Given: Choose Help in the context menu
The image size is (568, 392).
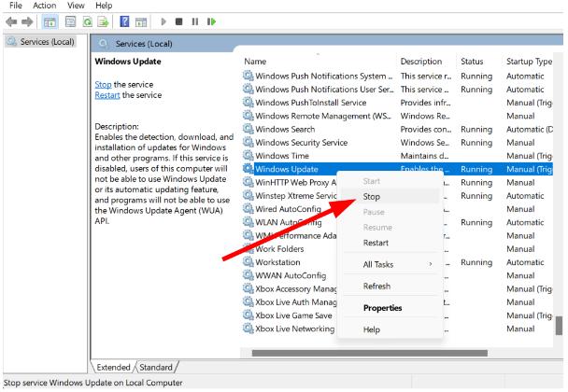Looking at the screenshot, I should (390, 329).
